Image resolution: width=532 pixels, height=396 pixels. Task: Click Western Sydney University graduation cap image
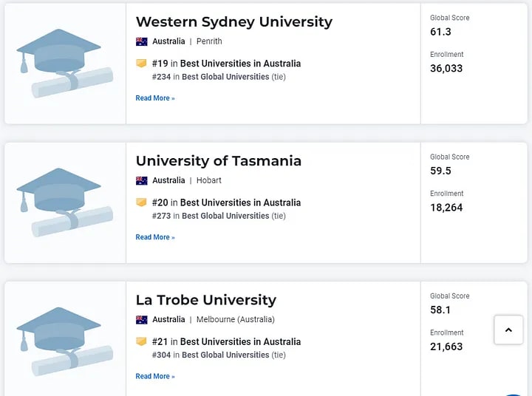pos(65,64)
